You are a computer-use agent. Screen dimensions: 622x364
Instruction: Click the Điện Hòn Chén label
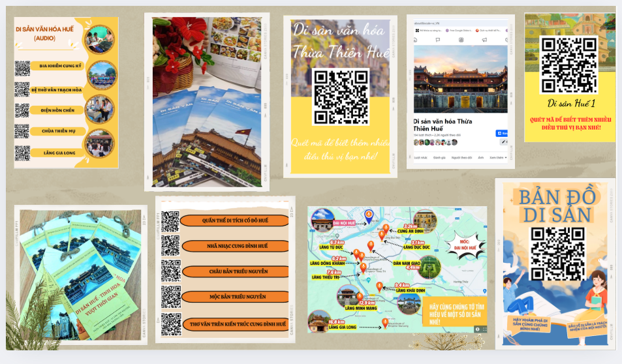click(x=58, y=110)
